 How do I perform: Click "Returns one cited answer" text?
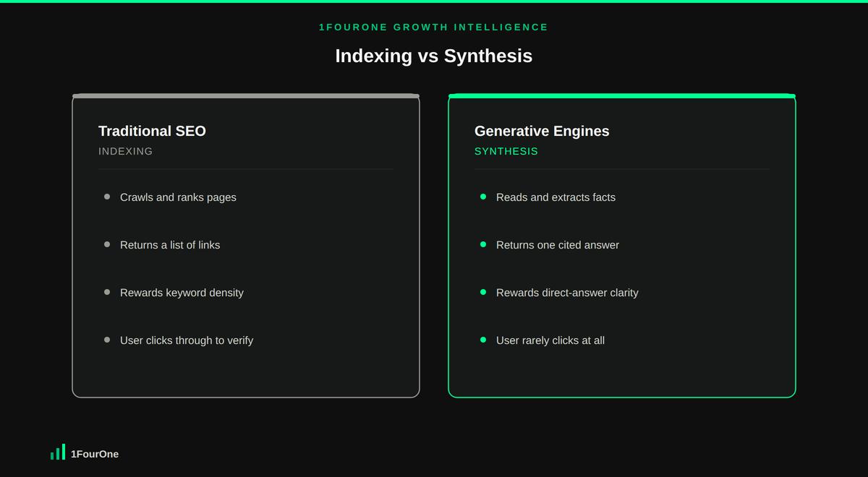(x=558, y=245)
